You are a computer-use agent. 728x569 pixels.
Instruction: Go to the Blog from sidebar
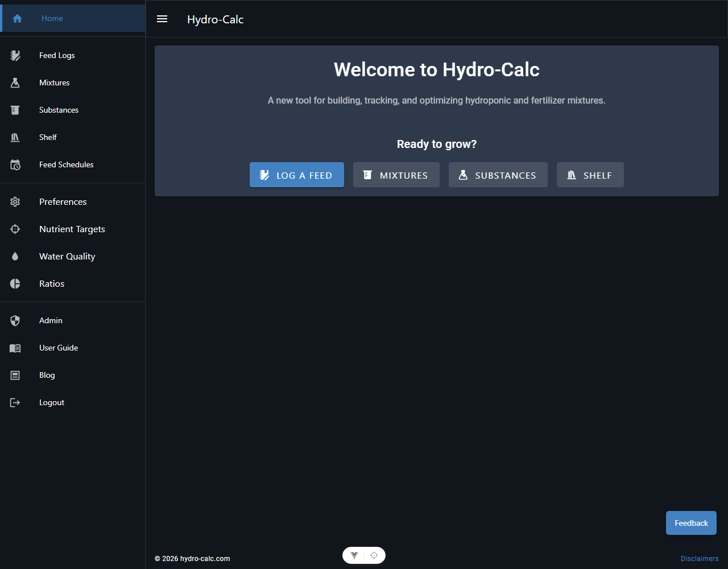point(73,375)
